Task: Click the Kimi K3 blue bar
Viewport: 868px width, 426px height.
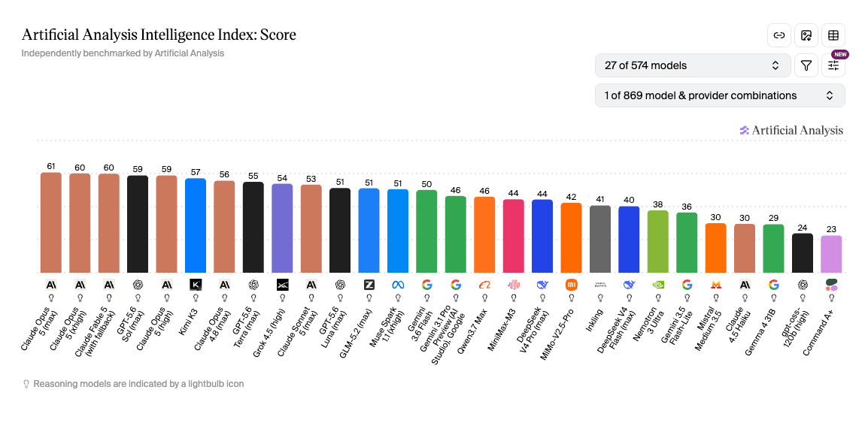Action: tap(196, 225)
